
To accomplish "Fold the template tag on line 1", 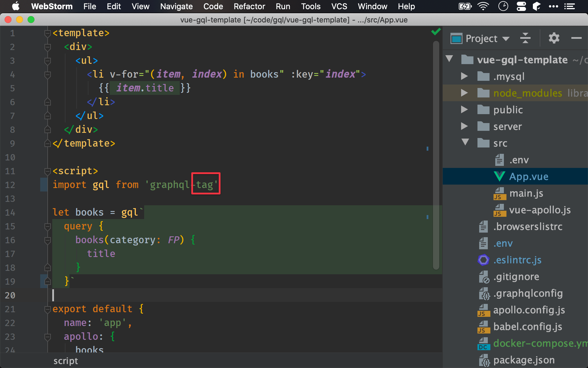I will (x=48, y=33).
